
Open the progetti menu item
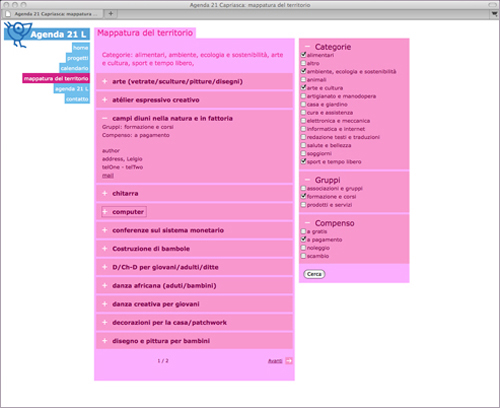click(x=78, y=58)
